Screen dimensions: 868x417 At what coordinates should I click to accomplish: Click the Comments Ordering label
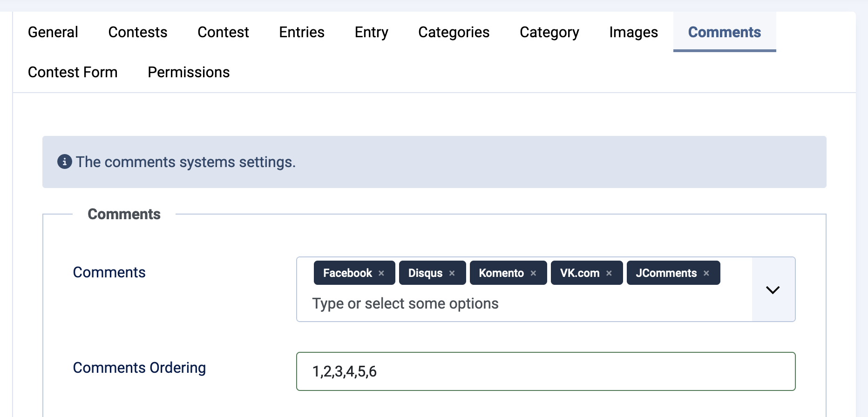(139, 368)
